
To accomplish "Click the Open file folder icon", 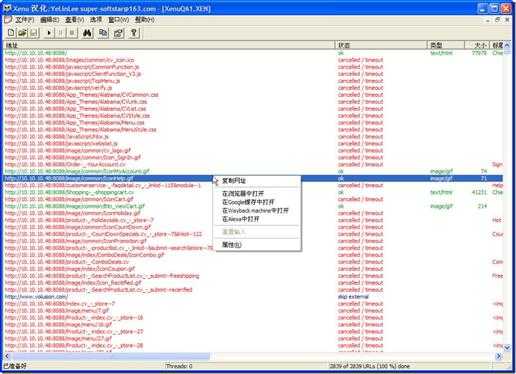I will pos(22,33).
